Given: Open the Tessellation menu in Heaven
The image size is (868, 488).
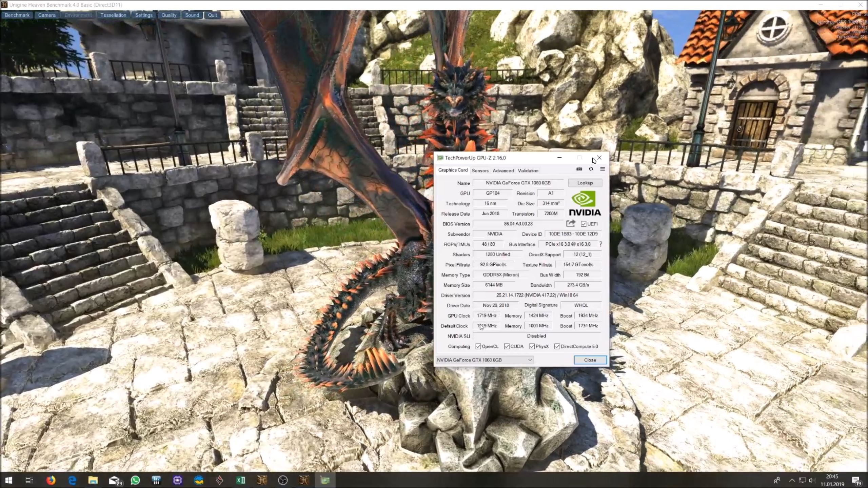Looking at the screenshot, I should [113, 15].
